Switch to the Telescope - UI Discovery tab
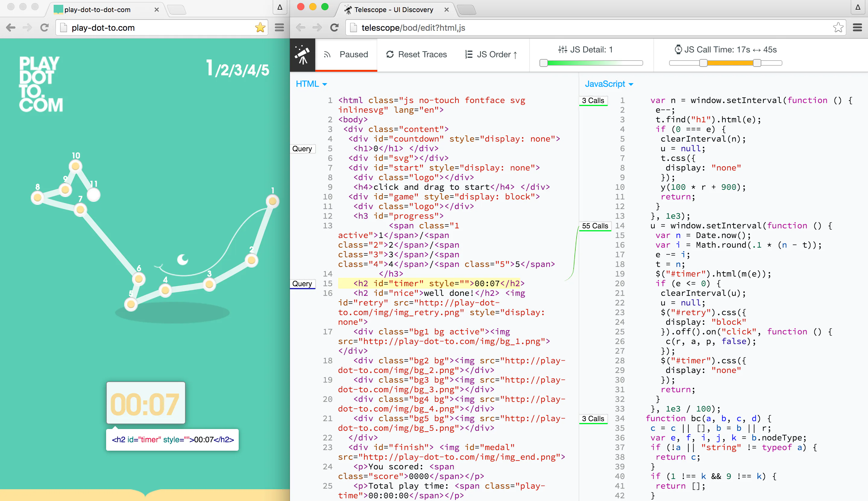Viewport: 868px width, 501px height. [x=393, y=10]
